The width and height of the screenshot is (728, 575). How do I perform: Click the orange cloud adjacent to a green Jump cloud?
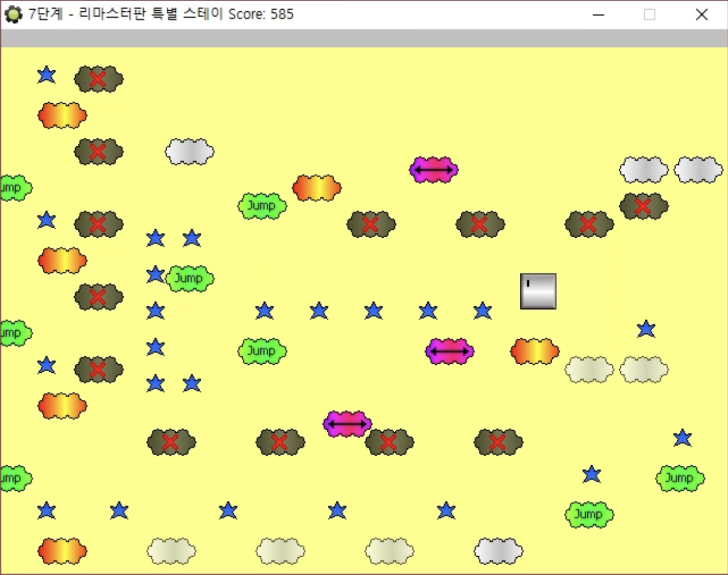(317, 188)
